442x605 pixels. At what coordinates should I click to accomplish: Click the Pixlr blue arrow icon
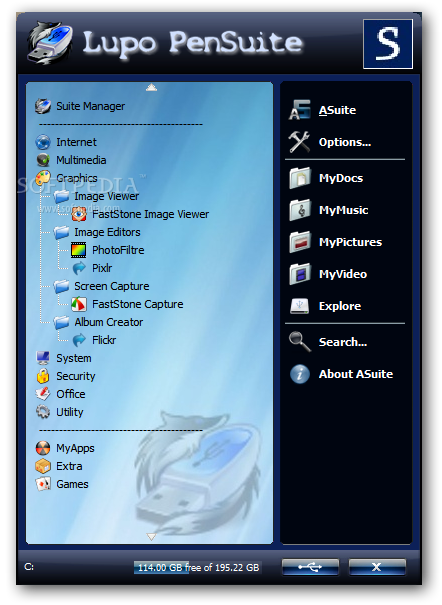[79, 268]
